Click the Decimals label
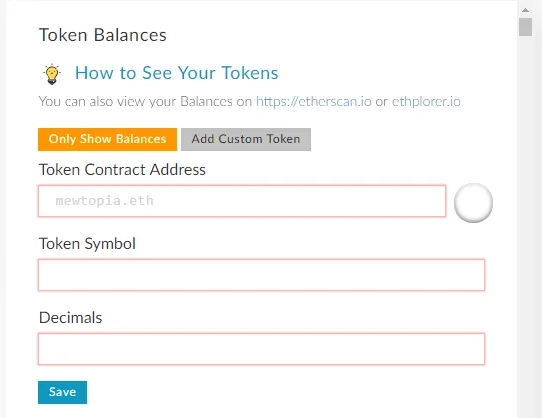Image resolution: width=542 pixels, height=418 pixels. pos(71,318)
